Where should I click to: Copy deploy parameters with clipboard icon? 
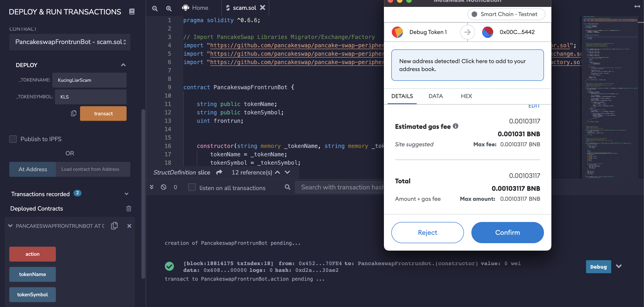(x=74, y=113)
